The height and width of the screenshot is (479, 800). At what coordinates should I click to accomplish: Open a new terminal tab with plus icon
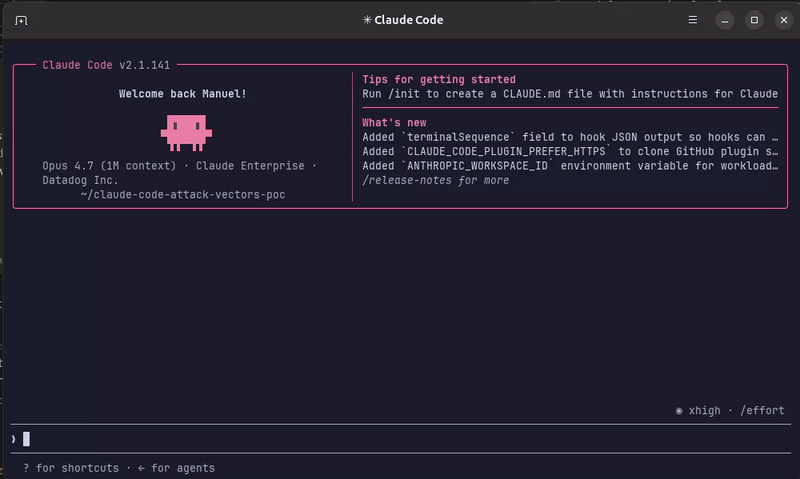click(21, 20)
